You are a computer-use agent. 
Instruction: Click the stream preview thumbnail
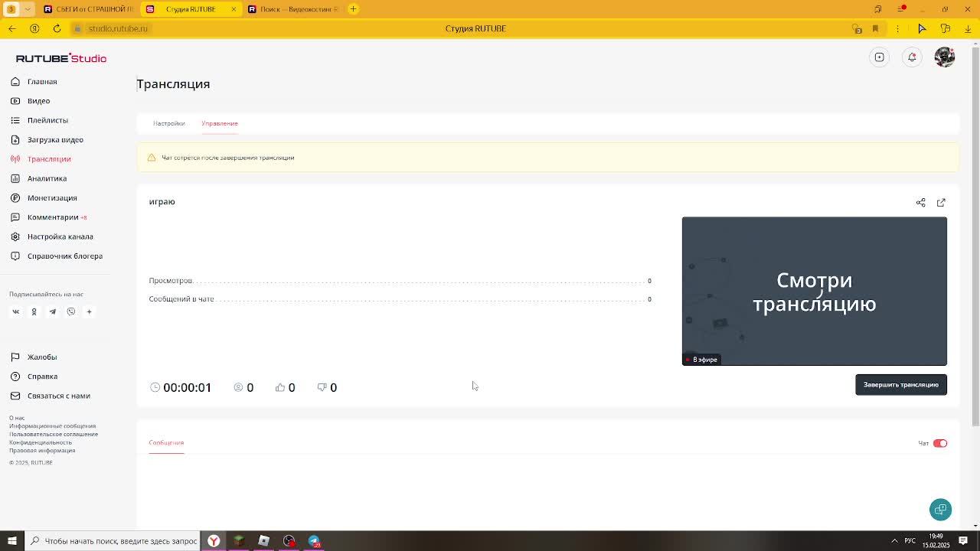pos(815,291)
